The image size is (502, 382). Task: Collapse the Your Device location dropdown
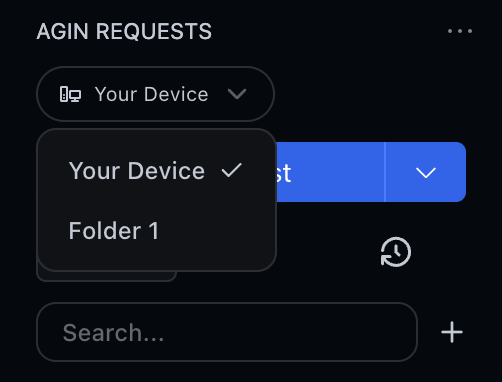(x=155, y=94)
